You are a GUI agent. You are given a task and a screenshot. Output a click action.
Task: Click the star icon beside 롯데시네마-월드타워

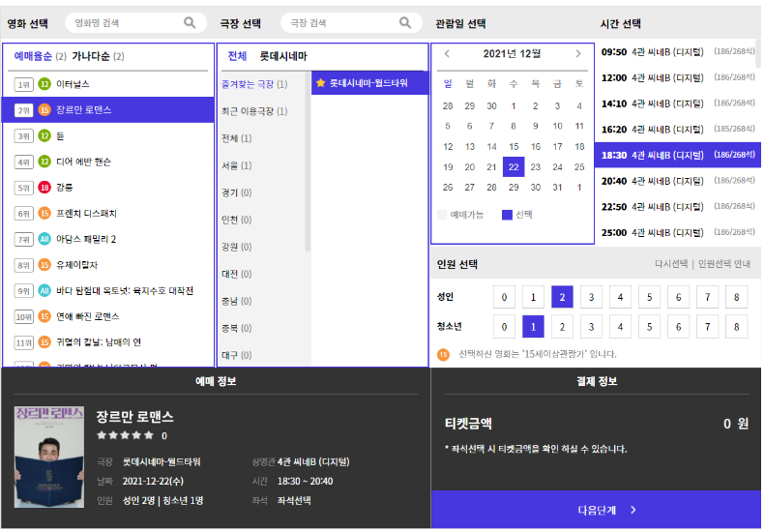(x=320, y=83)
